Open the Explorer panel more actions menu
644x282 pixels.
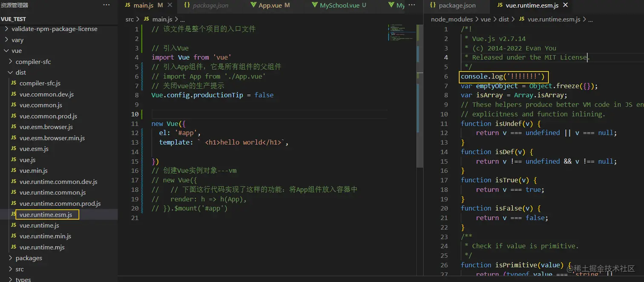coord(106,5)
